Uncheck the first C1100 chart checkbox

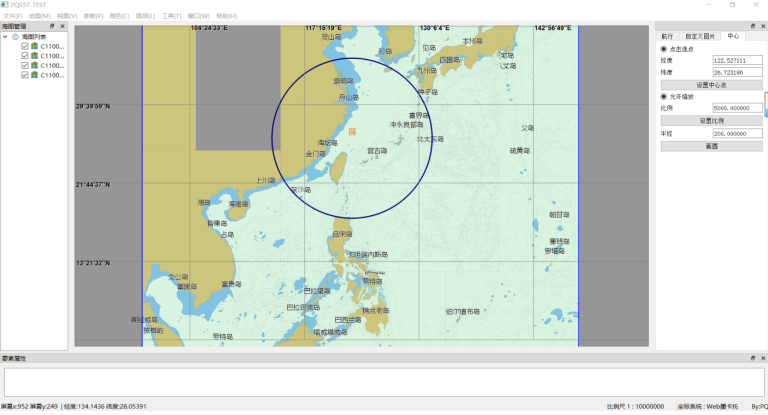click(x=25, y=46)
